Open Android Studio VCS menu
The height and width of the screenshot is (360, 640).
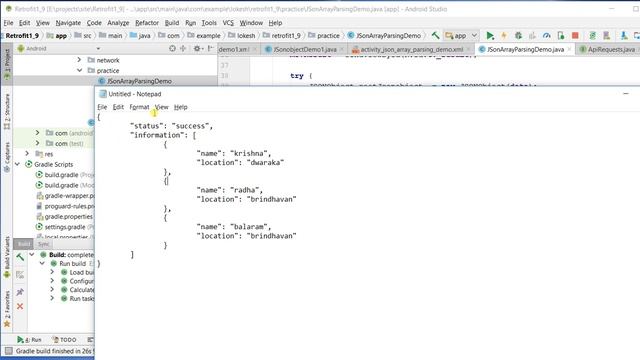(x=228, y=23)
